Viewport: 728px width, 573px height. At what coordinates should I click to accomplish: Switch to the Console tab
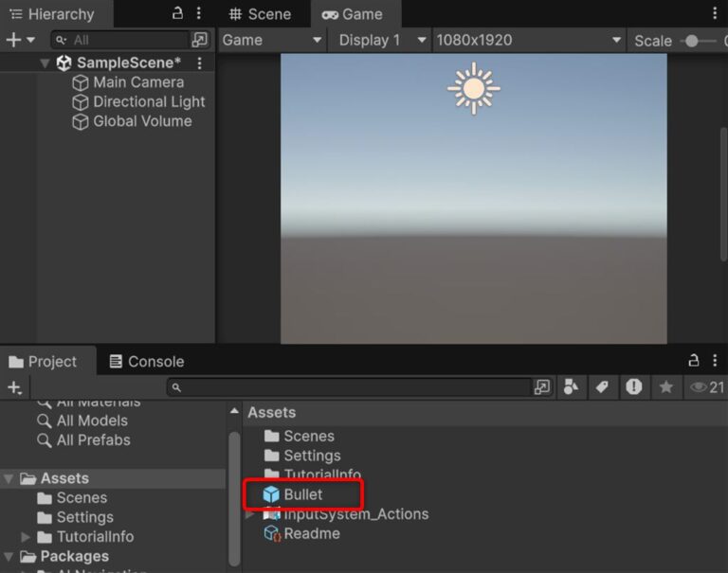(x=147, y=362)
